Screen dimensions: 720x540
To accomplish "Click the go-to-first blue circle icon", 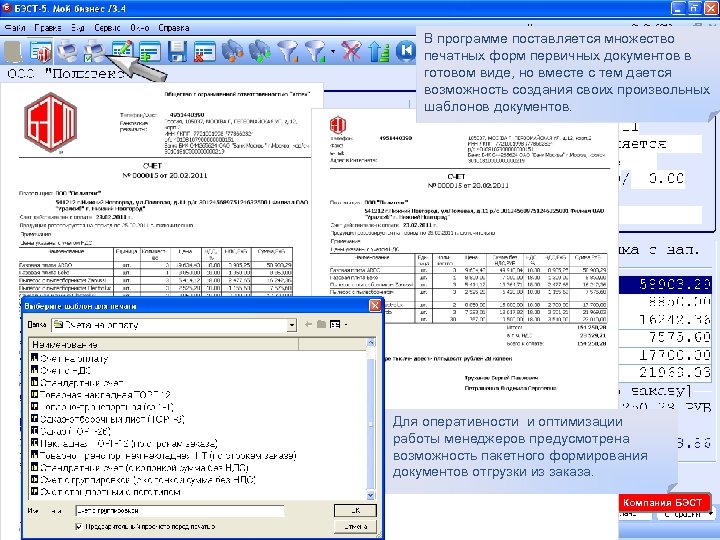I will coord(405,51).
